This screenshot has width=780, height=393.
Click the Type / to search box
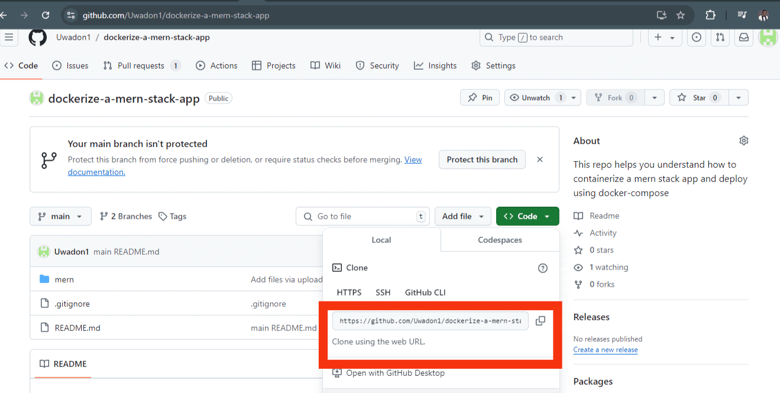556,37
